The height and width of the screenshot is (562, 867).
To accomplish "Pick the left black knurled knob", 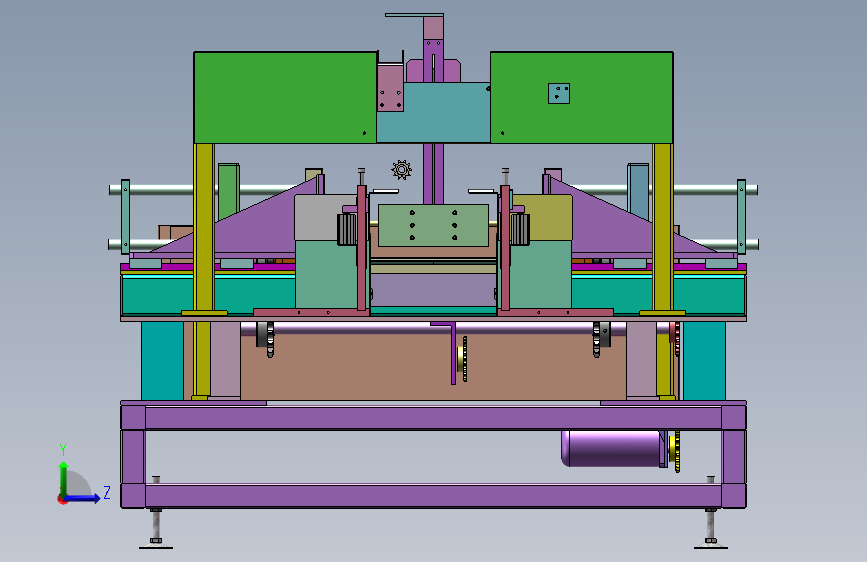I will click(x=347, y=229).
